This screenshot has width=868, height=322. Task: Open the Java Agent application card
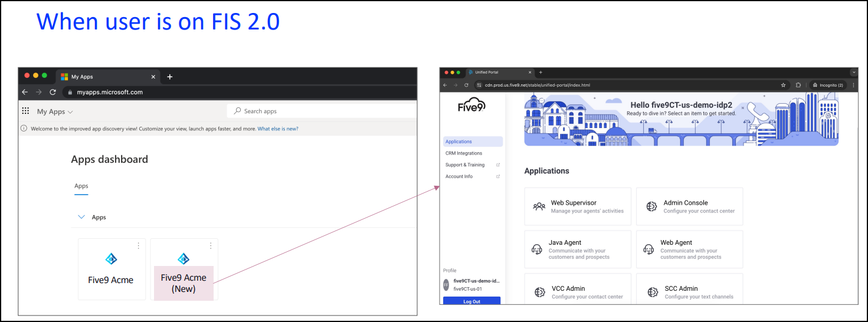point(578,249)
